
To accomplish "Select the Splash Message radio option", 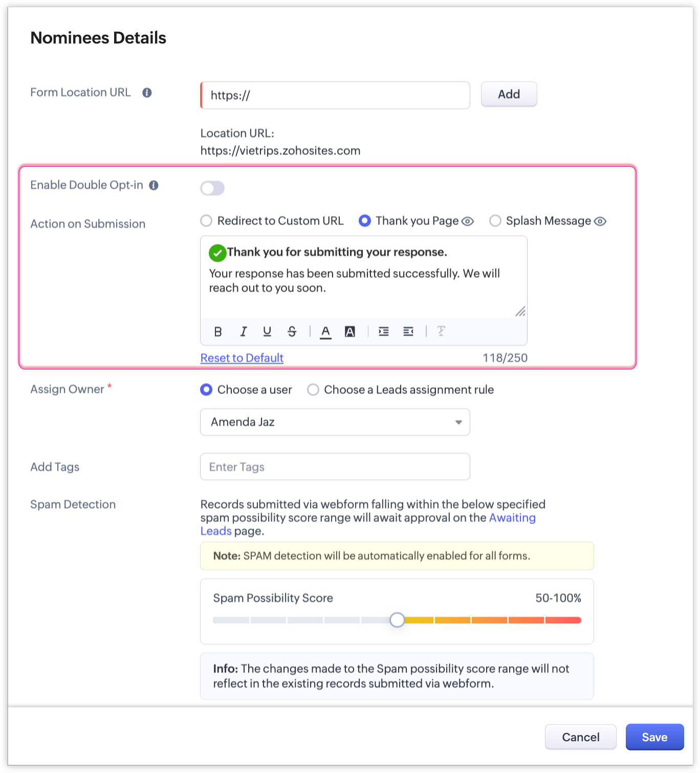I will coord(495,221).
